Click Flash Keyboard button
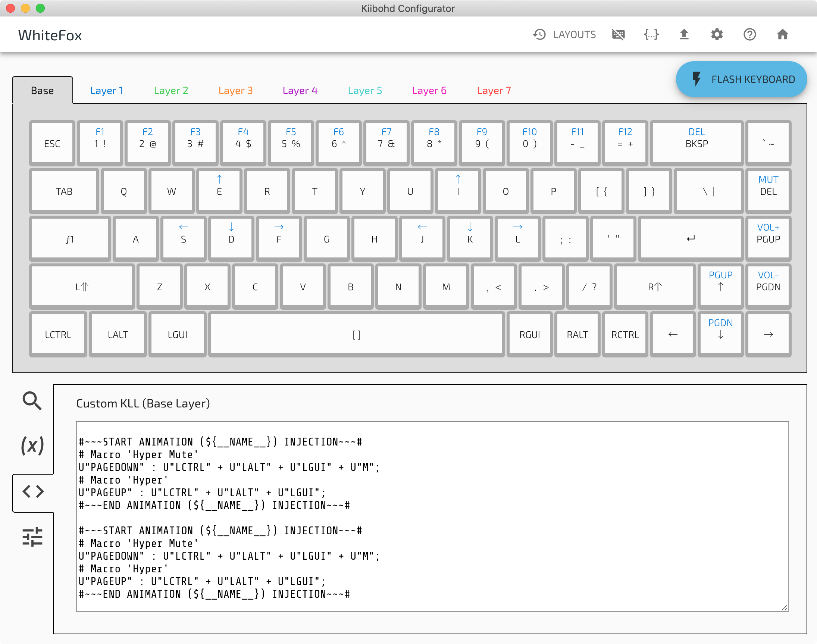 pos(741,79)
